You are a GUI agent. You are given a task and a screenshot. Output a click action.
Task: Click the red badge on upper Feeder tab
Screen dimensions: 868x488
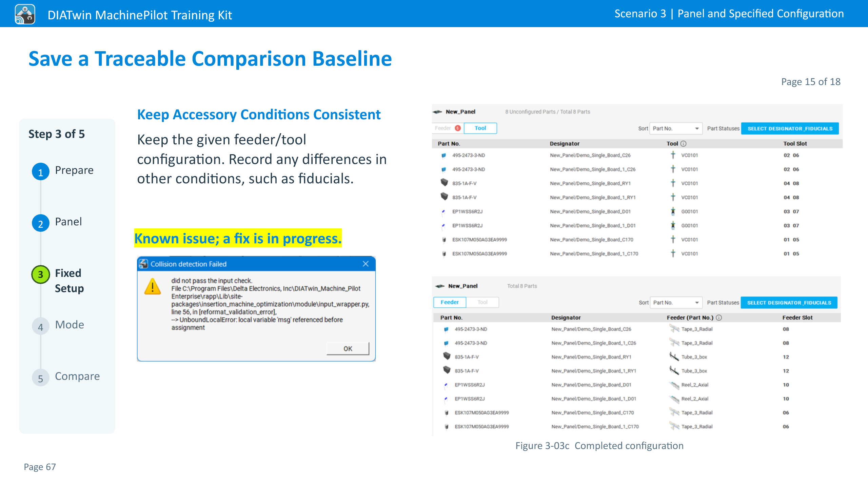pos(458,128)
